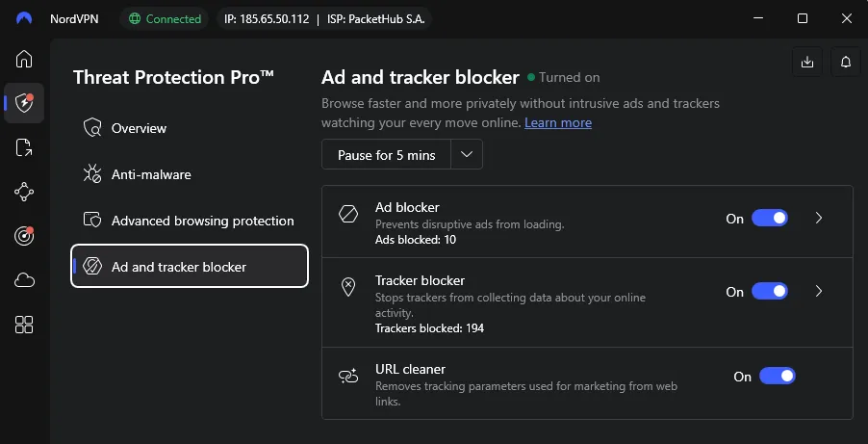Click the Ad and tracker blocker menu icon
The image size is (868, 444).
[91, 267]
